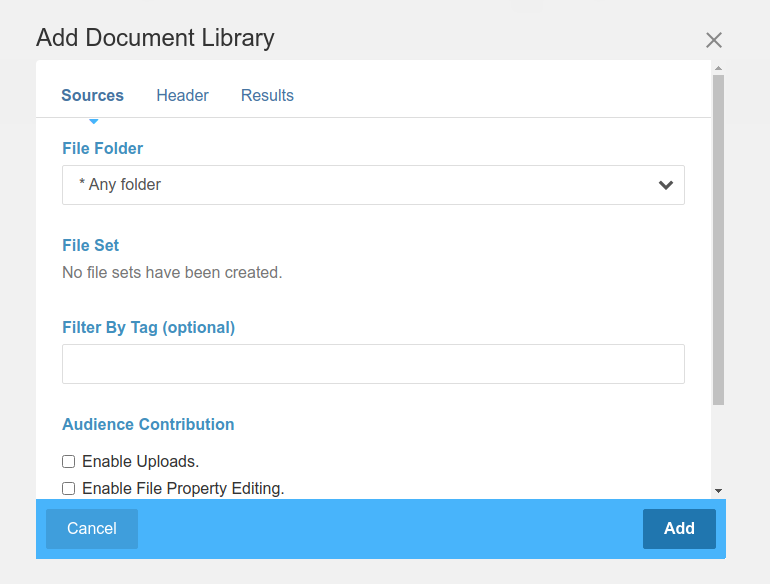770x584 pixels.
Task: Click the Filter By Tag (optional) label
Action: pos(148,327)
